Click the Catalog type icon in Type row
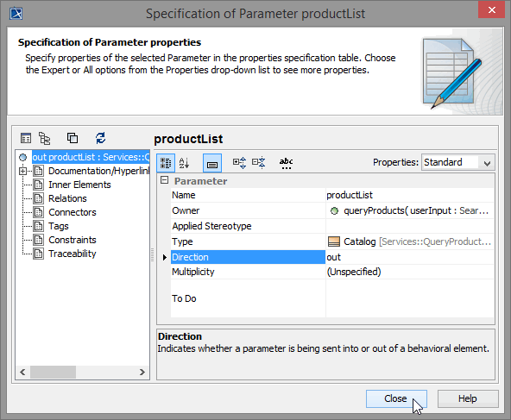Image resolution: width=511 pixels, height=420 pixels. (334, 241)
